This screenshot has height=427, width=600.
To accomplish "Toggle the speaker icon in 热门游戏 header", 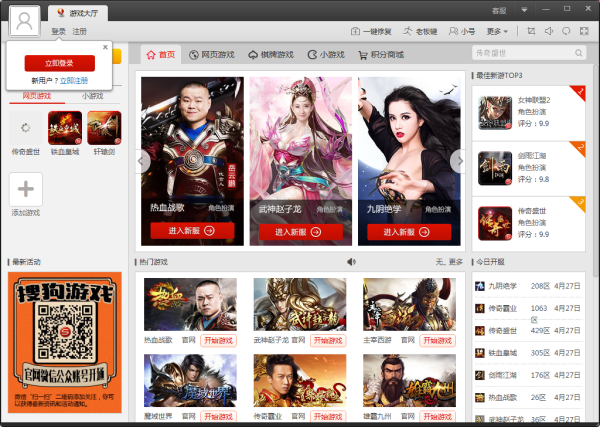I will 351,262.
